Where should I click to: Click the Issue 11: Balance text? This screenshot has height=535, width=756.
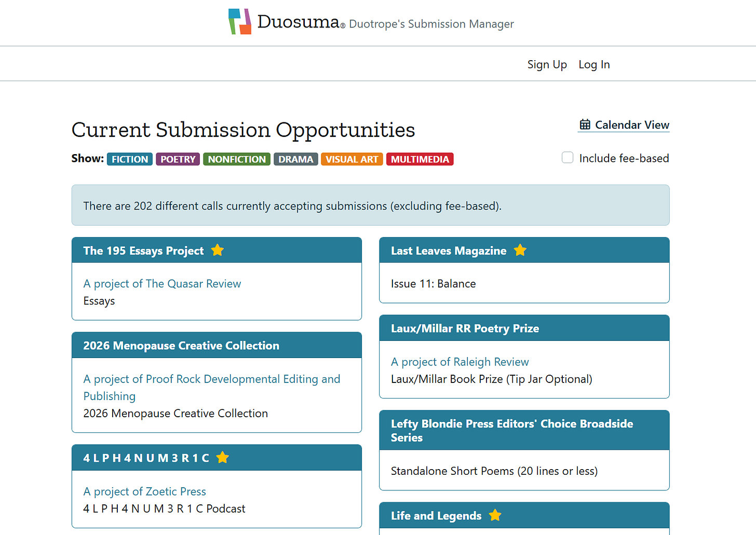point(434,284)
